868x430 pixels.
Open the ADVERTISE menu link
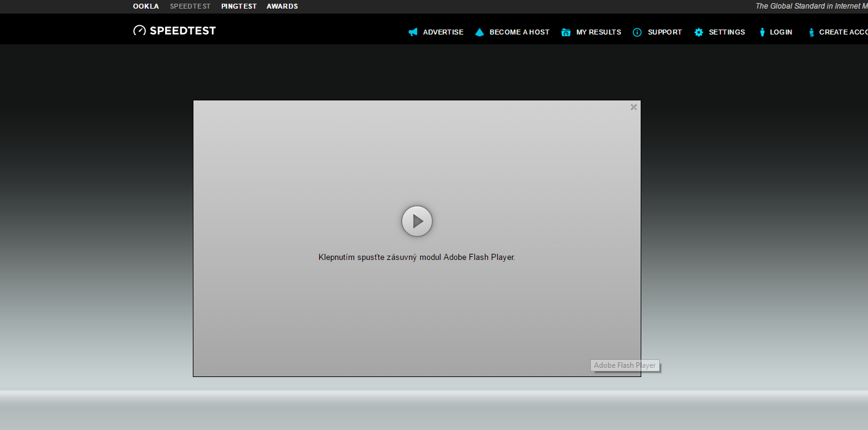click(x=443, y=32)
